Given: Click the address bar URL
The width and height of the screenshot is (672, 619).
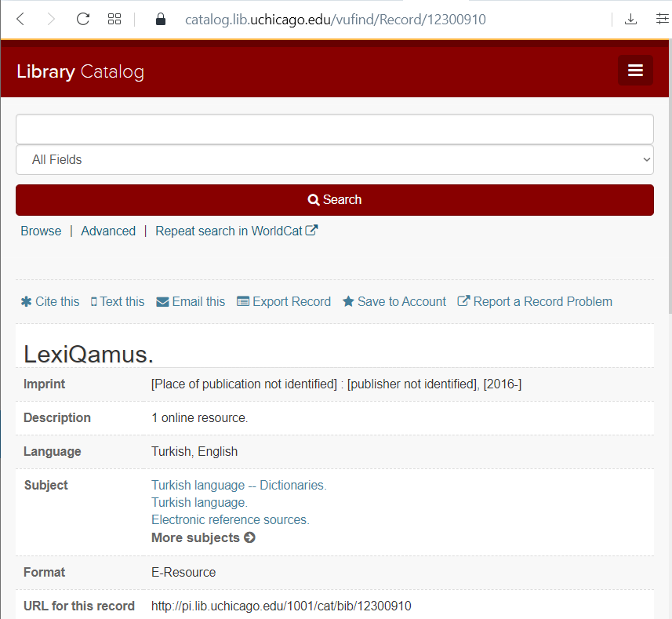Looking at the screenshot, I should (x=336, y=20).
